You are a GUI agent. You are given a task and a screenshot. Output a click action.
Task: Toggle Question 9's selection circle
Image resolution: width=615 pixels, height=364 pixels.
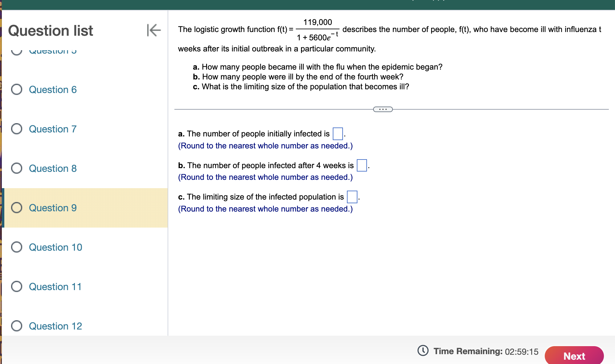(x=17, y=208)
